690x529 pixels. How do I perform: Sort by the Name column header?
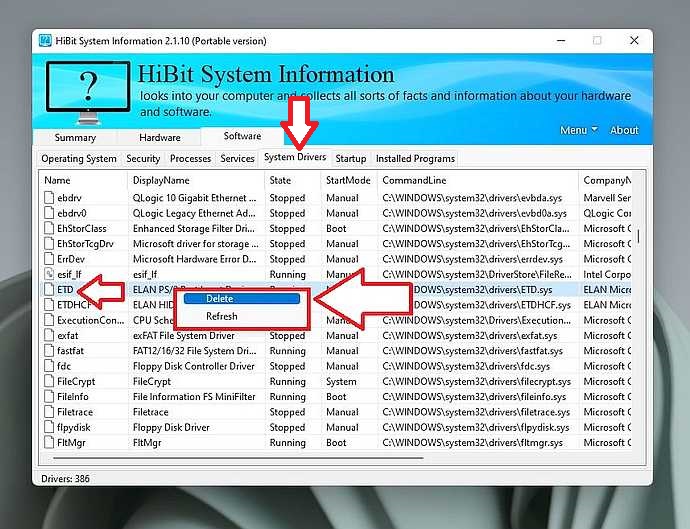tap(84, 180)
